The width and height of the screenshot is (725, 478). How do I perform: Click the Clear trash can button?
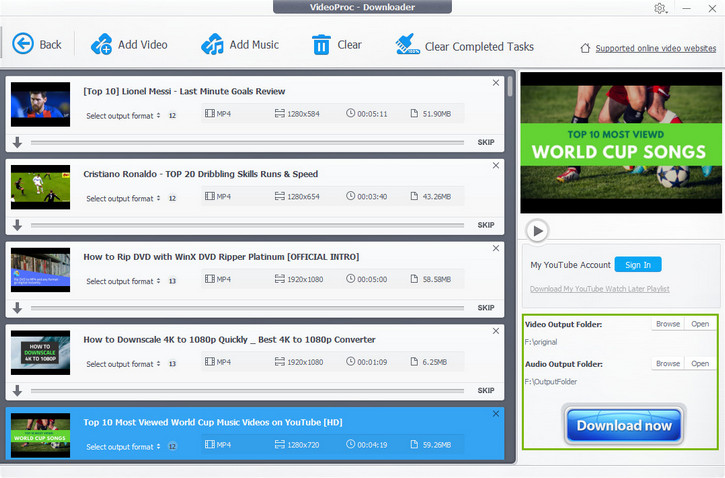[337, 45]
